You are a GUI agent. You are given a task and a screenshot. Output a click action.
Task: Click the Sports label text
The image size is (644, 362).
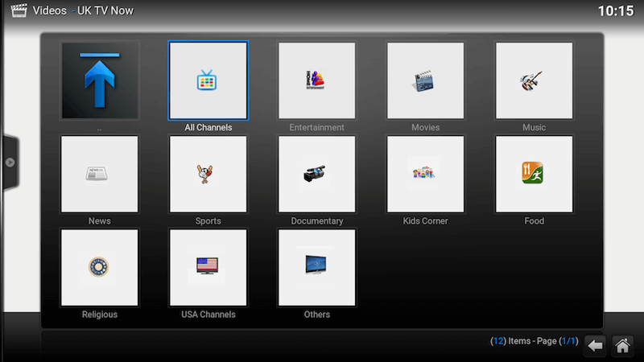(x=208, y=221)
